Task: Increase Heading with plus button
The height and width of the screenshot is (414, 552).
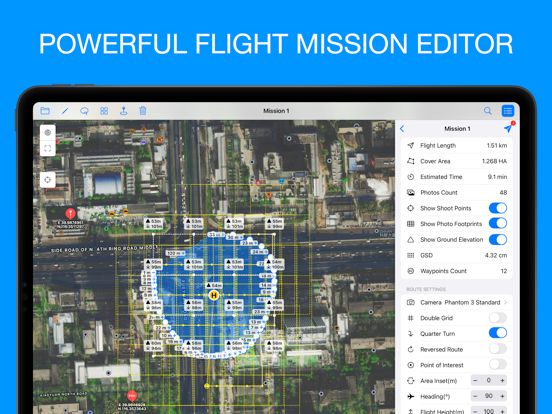Action: [x=502, y=396]
